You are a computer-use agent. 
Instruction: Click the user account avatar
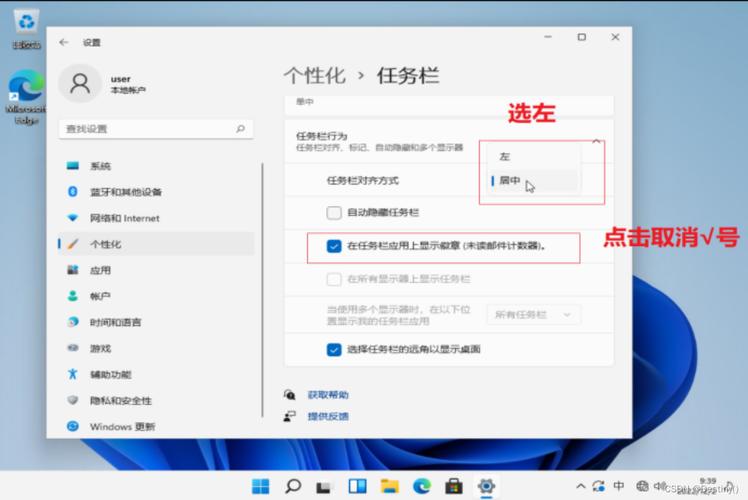80,83
